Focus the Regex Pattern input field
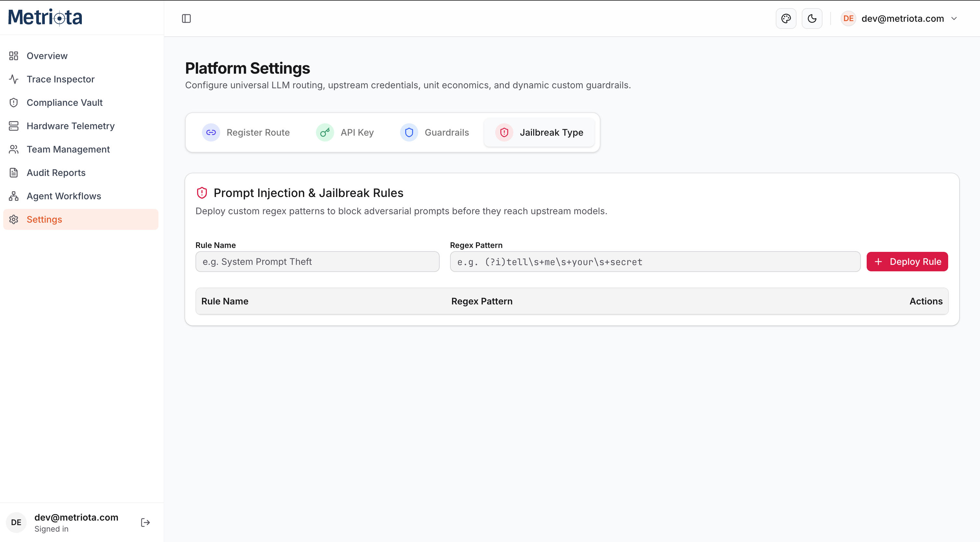 coord(655,262)
